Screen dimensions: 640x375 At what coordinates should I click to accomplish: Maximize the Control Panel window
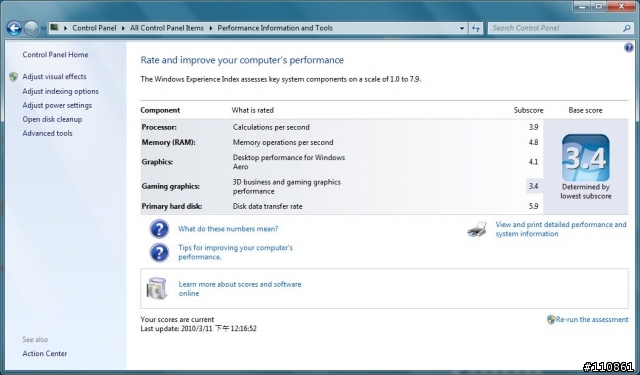(598, 6)
